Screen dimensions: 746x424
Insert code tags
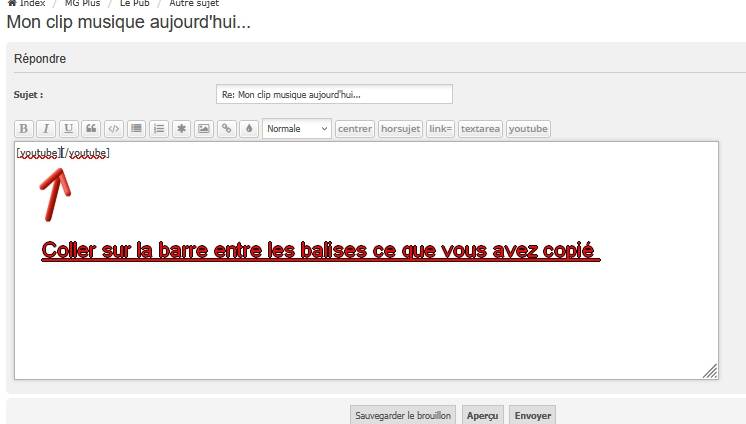[x=113, y=128]
